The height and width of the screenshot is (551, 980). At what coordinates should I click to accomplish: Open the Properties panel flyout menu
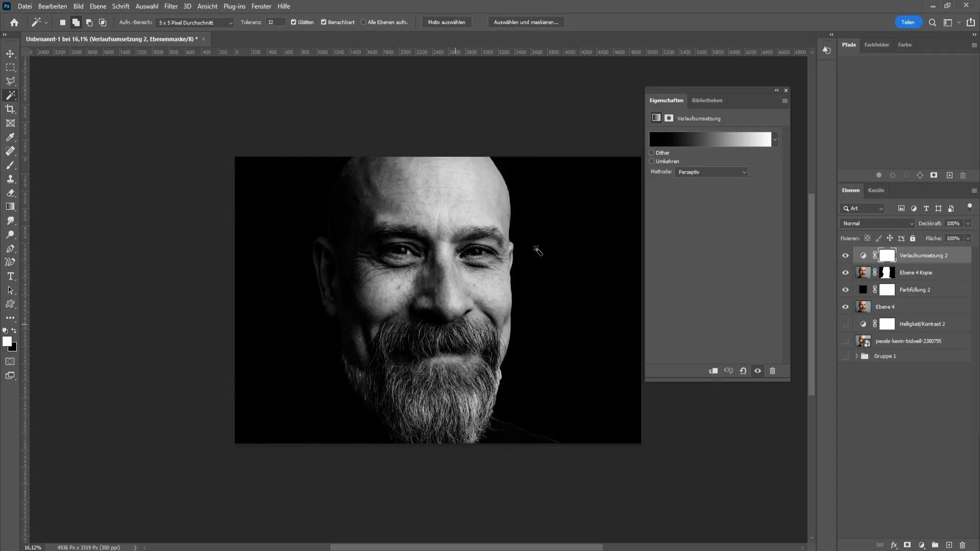tap(785, 101)
